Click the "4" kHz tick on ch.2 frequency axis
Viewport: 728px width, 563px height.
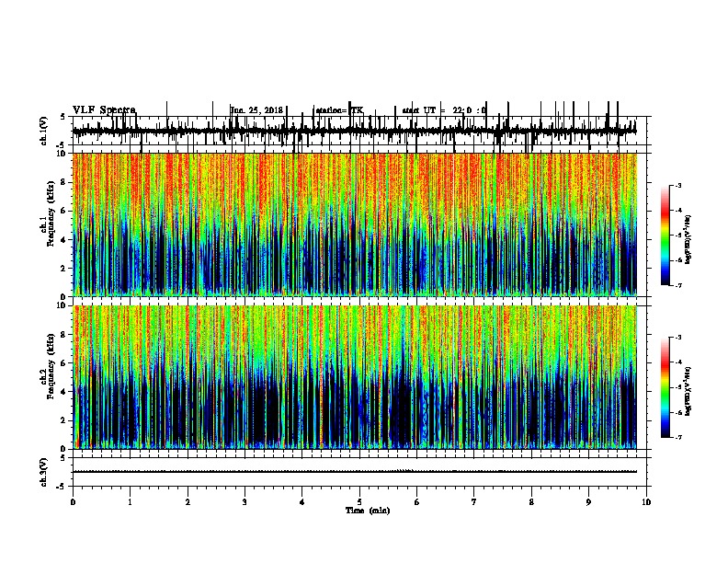tap(63, 392)
